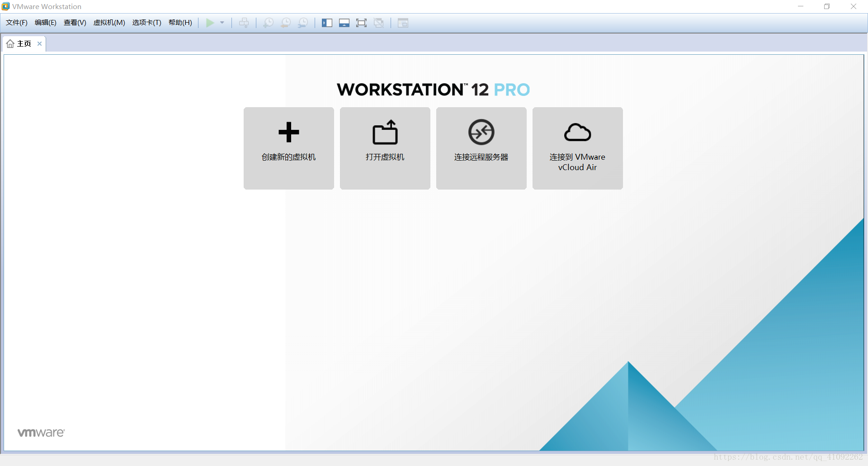
Task: Click the Unity mode toolbar icon
Action: (x=379, y=23)
